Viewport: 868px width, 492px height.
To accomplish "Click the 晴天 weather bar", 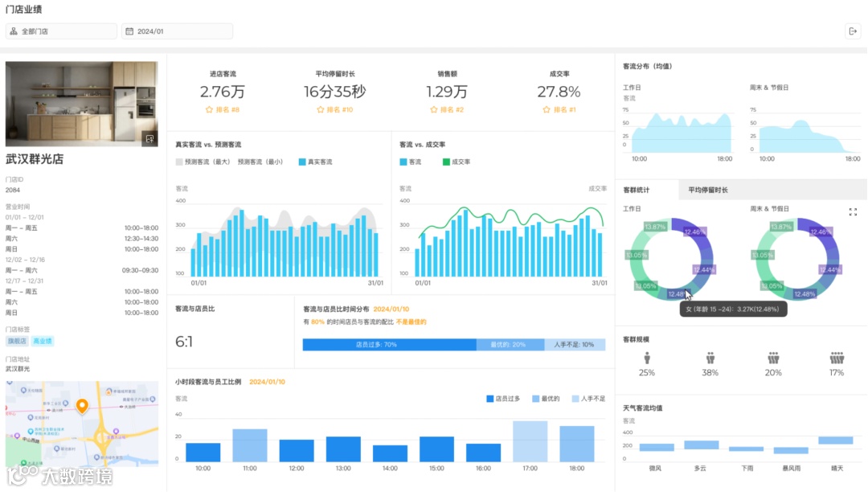I will click(x=836, y=441).
